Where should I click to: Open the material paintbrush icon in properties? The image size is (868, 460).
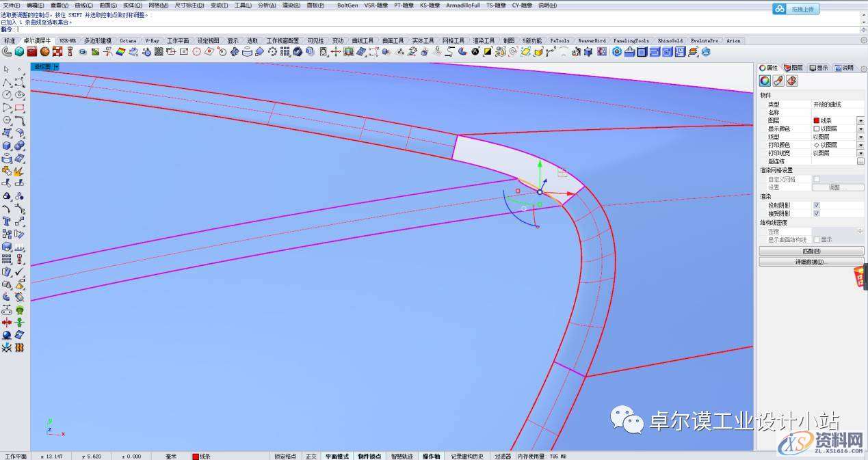tap(778, 81)
